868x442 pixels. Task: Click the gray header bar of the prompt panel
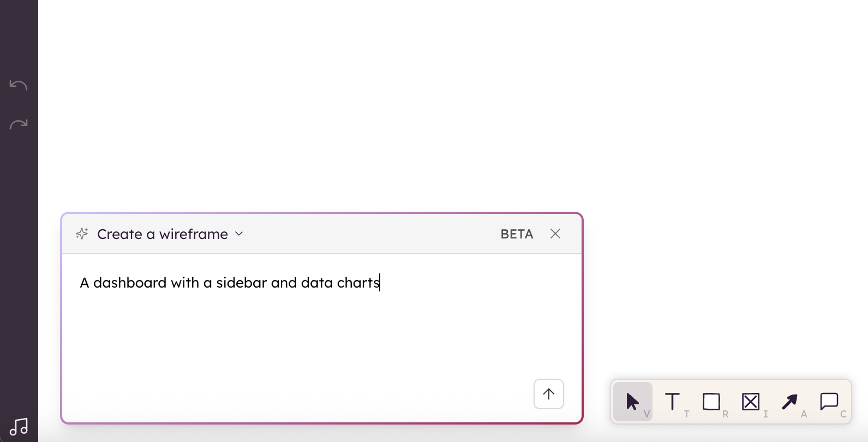pyautogui.click(x=371, y=234)
